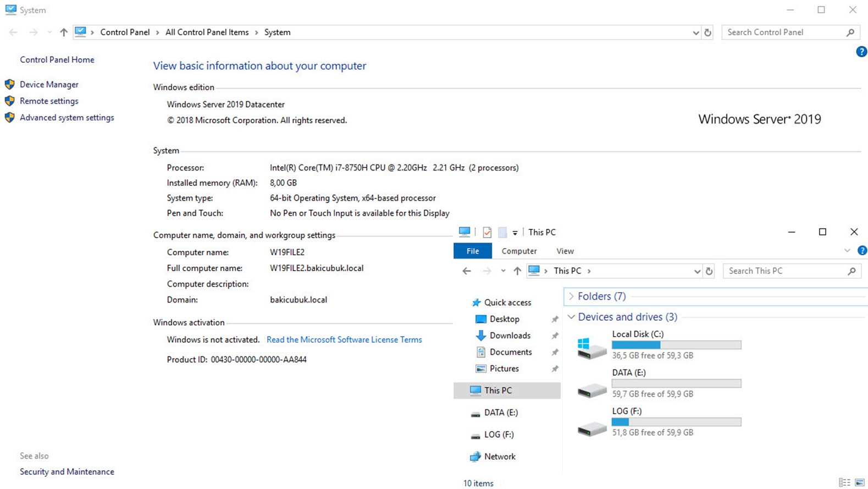
Task: Expand This PC address bar dropdown
Action: (696, 271)
